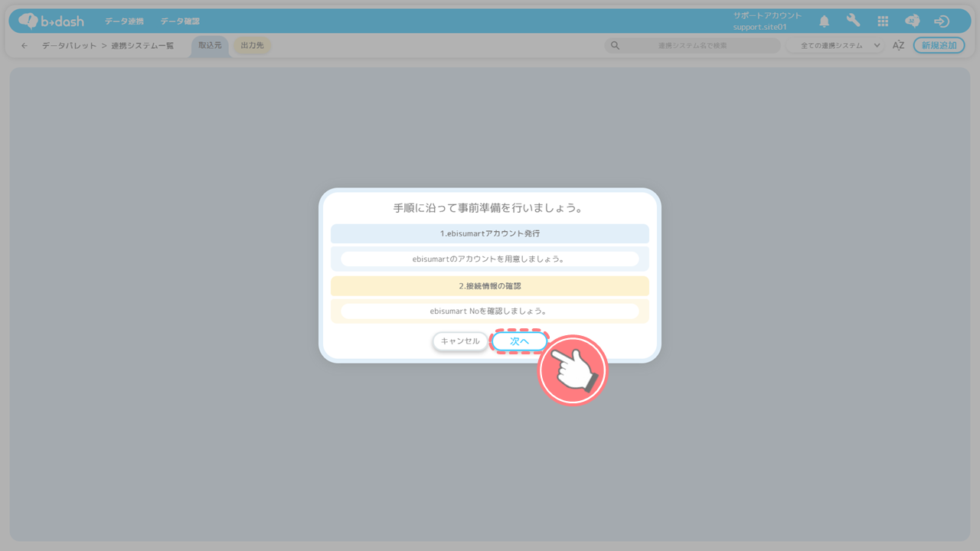Click the A-Z sort icon
The height and width of the screenshot is (551, 980).
tap(899, 46)
